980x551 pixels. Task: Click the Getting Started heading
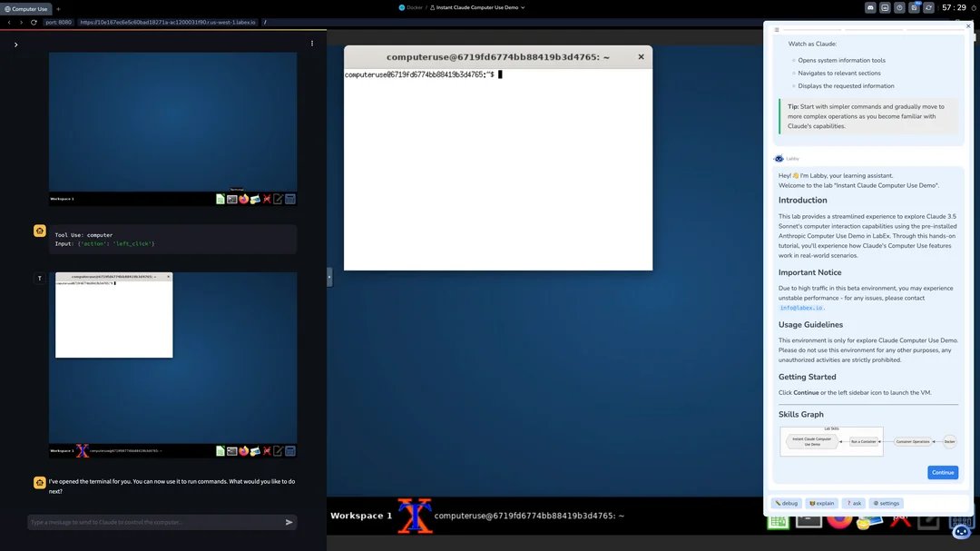click(x=807, y=377)
